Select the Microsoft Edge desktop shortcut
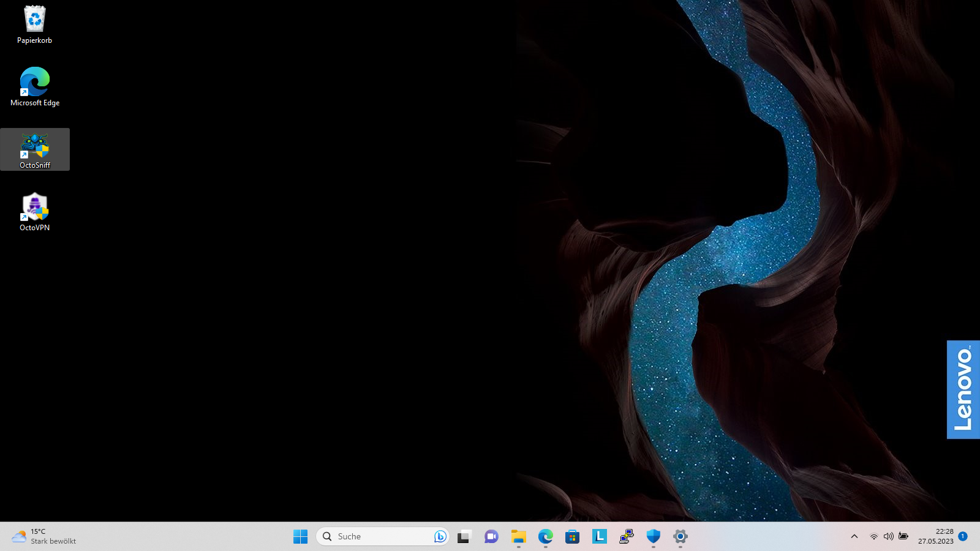Screen dimensions: 980x551 pos(35,87)
